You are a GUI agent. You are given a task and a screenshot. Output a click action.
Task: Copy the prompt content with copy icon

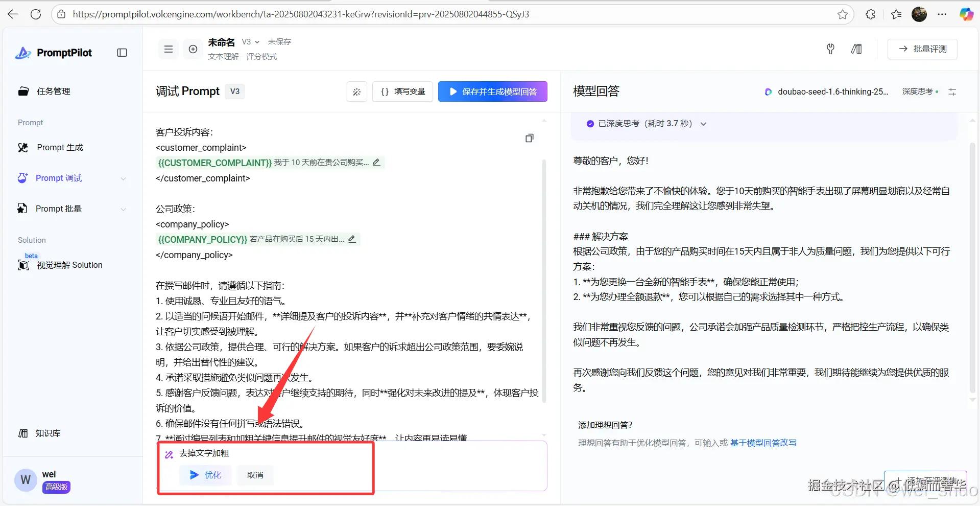(529, 138)
